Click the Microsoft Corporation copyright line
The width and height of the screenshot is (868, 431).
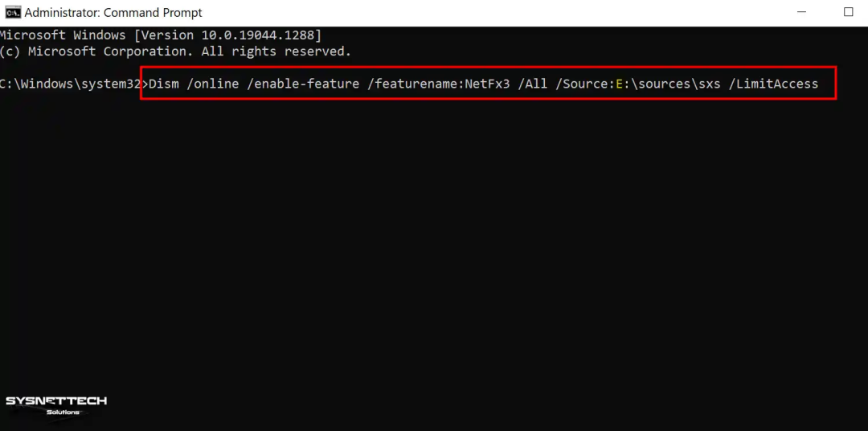pyautogui.click(x=175, y=51)
